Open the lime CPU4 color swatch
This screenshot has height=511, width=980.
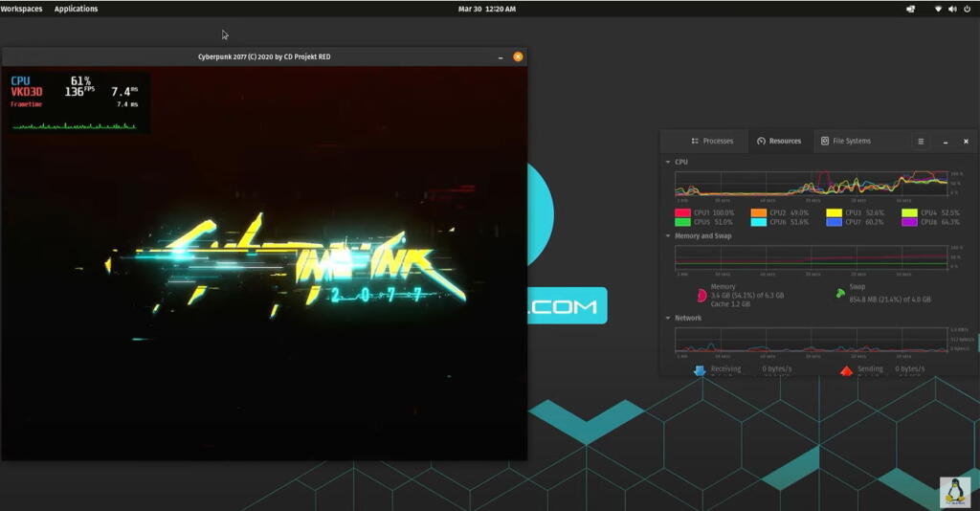coord(909,213)
